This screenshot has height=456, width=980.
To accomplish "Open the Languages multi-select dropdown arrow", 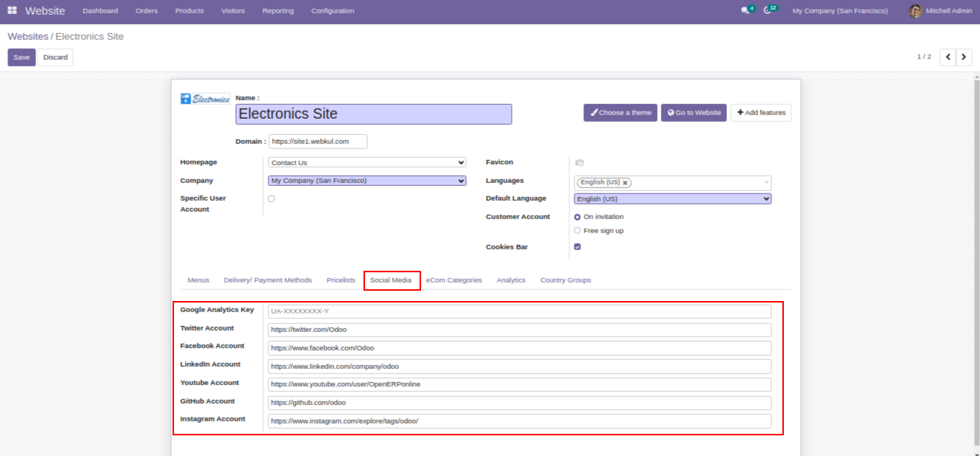I will 766,182.
